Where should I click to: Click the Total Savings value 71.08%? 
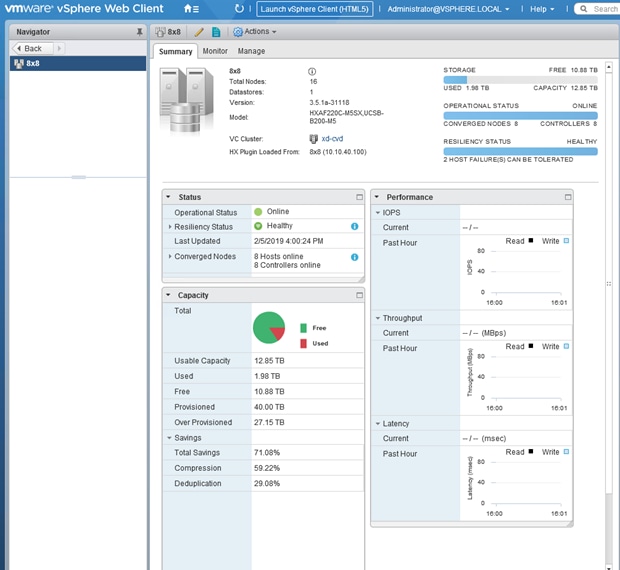[267, 452]
